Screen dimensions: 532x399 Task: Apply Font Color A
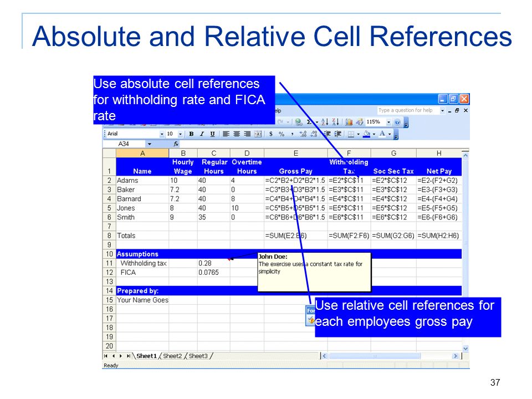[x=382, y=134]
